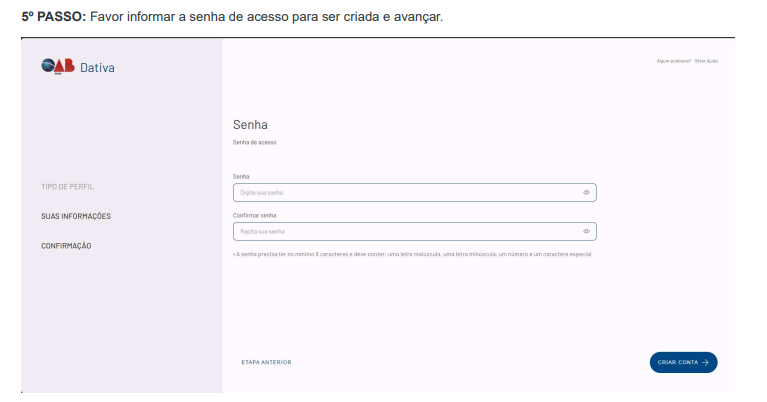The image size is (767, 402).
Task: Select the Confirmação step
Action: [67, 246]
